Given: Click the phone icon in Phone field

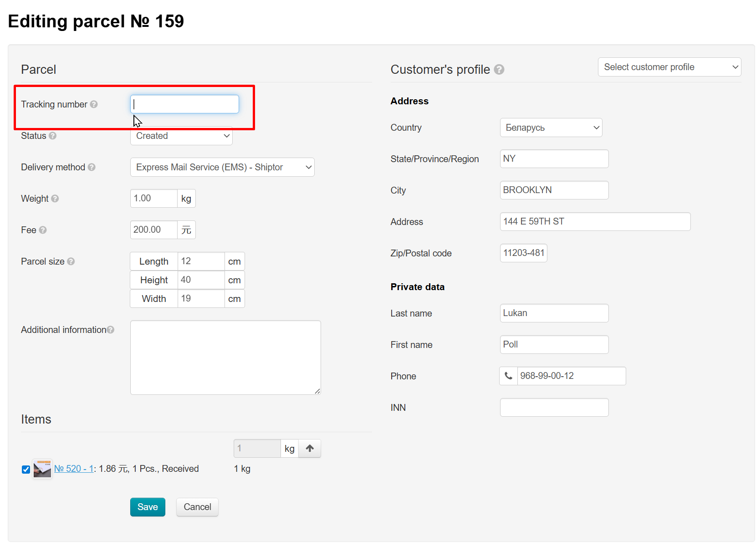Looking at the screenshot, I should coord(509,376).
